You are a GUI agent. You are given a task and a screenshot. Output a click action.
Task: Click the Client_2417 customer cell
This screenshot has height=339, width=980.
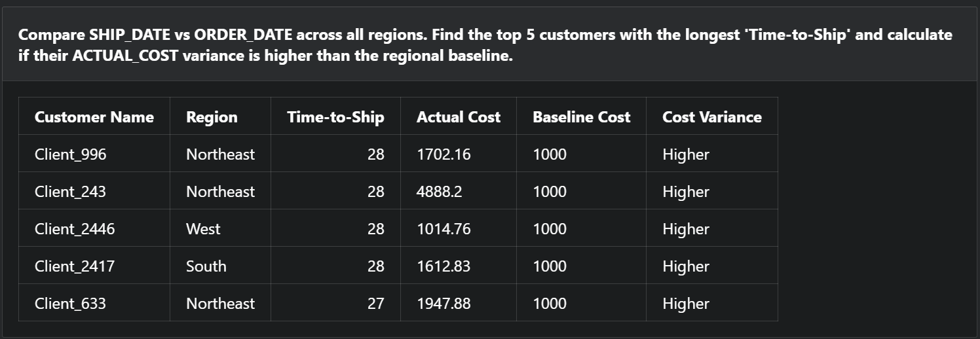coord(75,266)
